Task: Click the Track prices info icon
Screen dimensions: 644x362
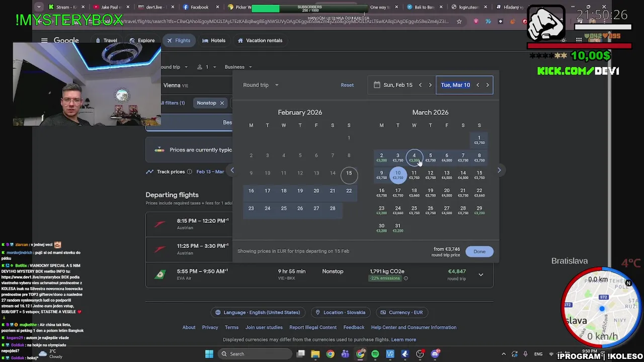Action: point(190,172)
